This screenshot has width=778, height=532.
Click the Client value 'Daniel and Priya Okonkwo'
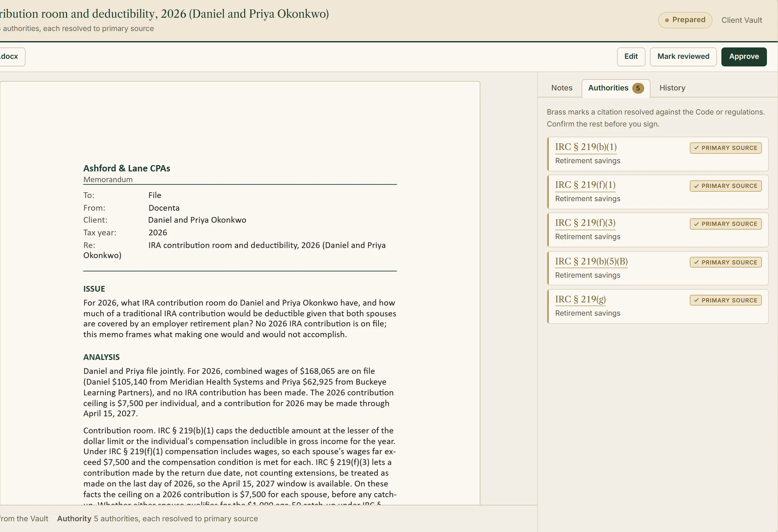197,220
